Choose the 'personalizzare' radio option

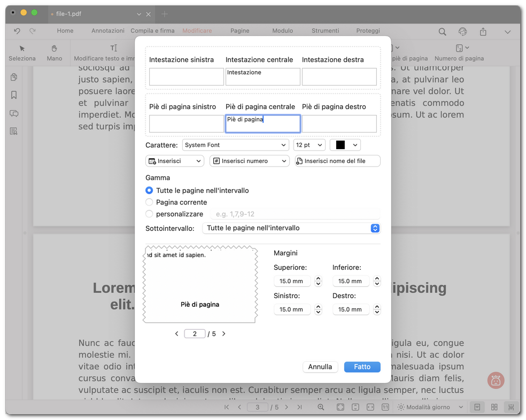(149, 214)
